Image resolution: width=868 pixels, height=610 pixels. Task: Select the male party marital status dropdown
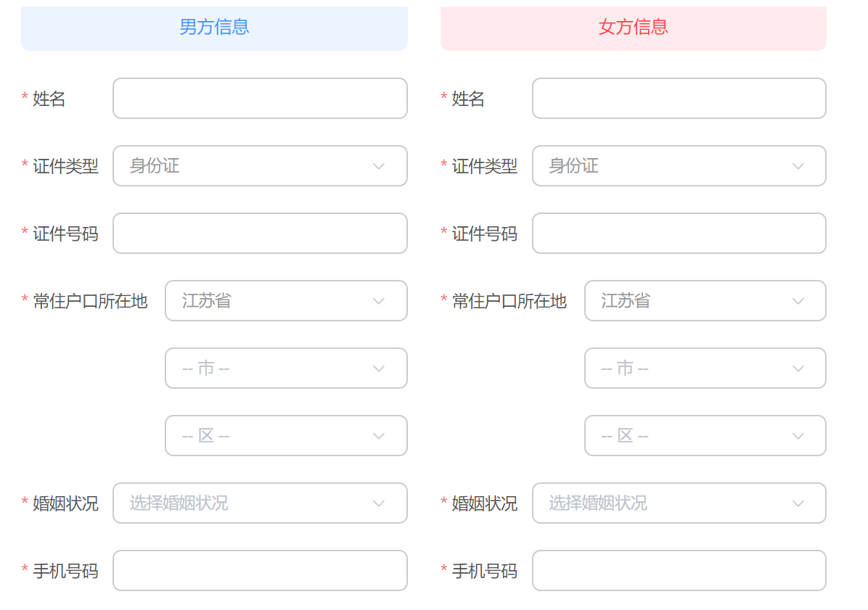click(260, 503)
